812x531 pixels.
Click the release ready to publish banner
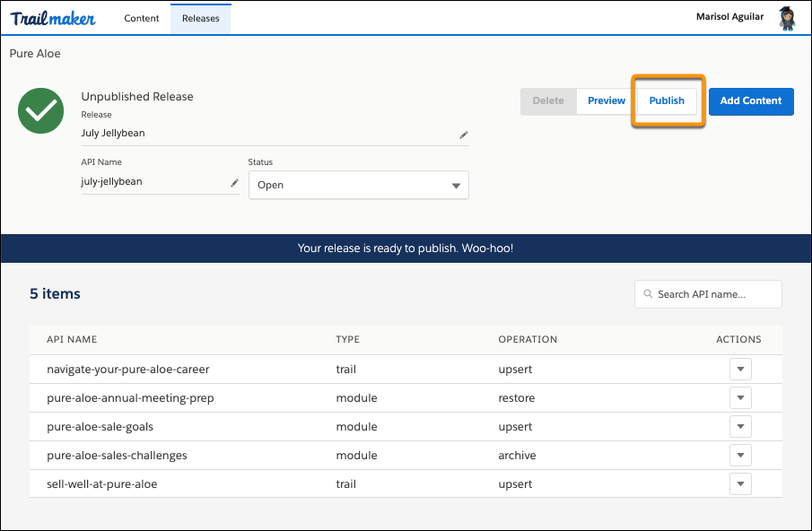click(406, 248)
